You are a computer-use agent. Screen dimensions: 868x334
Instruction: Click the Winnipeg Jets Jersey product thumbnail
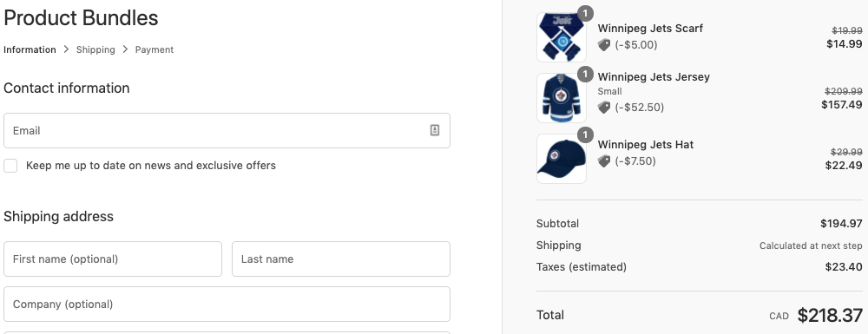coord(562,98)
